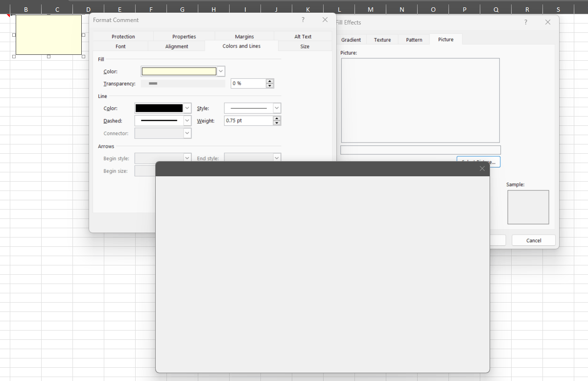Click the Sample preview box
The image size is (588, 381).
(x=528, y=207)
